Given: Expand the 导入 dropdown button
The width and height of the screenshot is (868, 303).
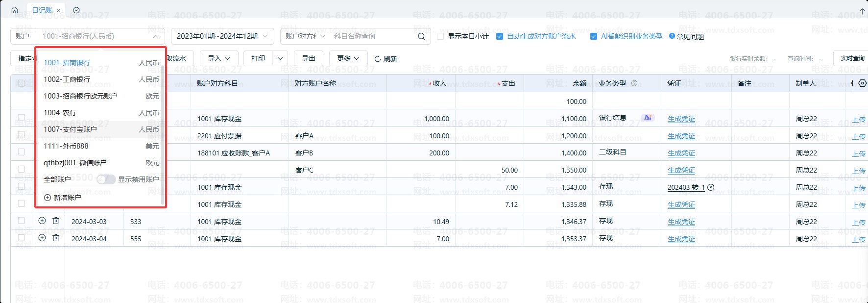Looking at the screenshot, I should pyautogui.click(x=218, y=58).
